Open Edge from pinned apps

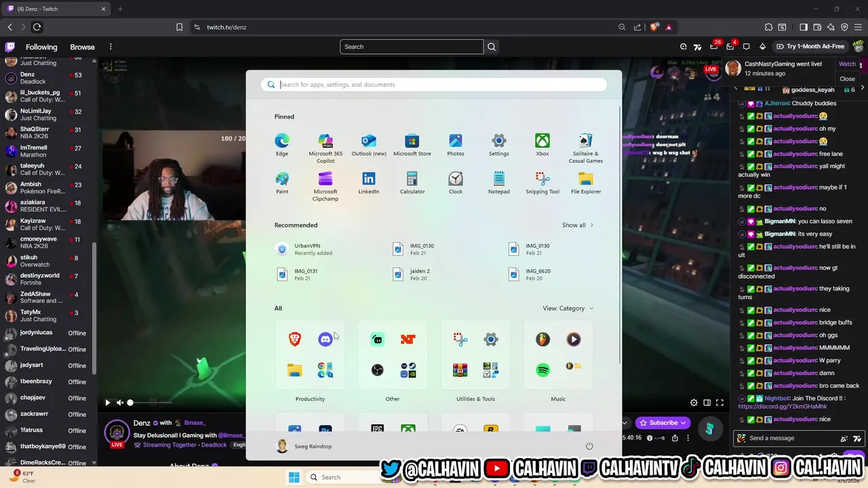click(x=282, y=145)
